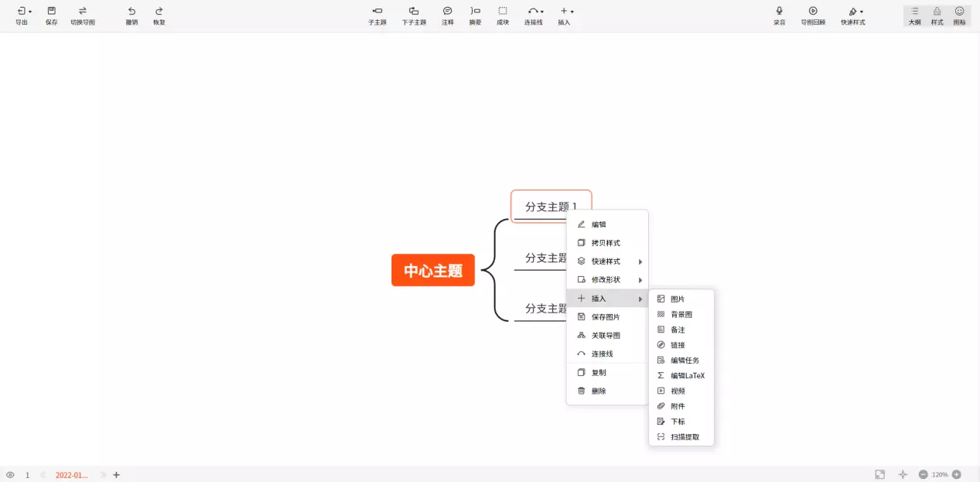This screenshot has width=980, height=482.
Task: Choose 复制 in context menu
Action: tap(607, 372)
